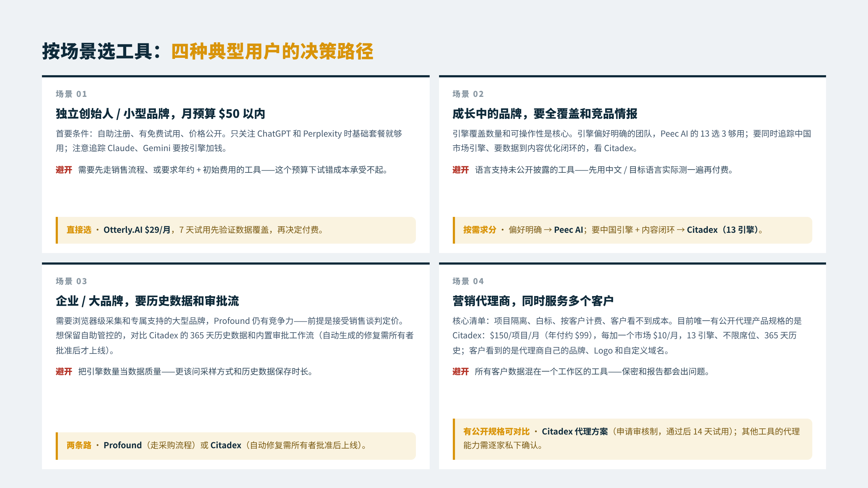The width and height of the screenshot is (868, 488).
Task: Click paragraph starting 引擎覆盖数量和可操作性是核心
Action: coord(632,141)
